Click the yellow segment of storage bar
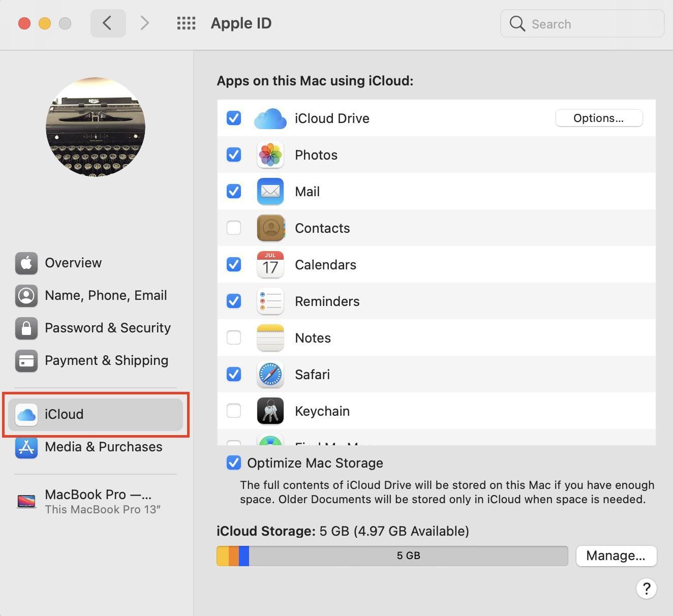This screenshot has height=616, width=673. click(x=223, y=556)
